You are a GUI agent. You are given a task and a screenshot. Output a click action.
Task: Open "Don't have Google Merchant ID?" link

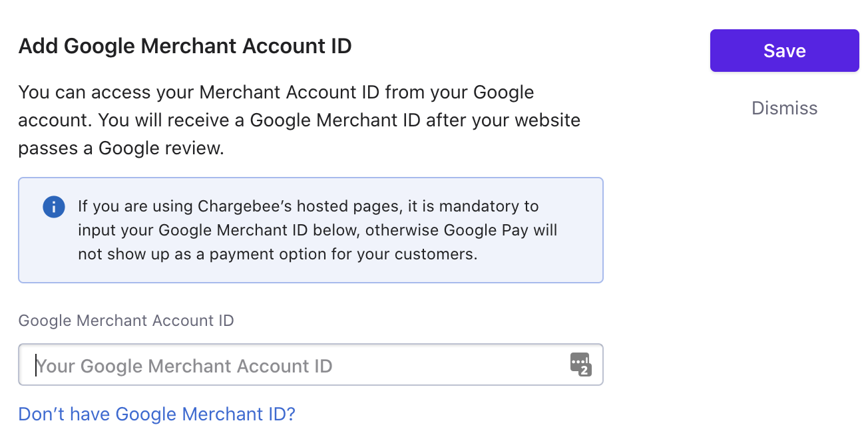[x=156, y=414]
